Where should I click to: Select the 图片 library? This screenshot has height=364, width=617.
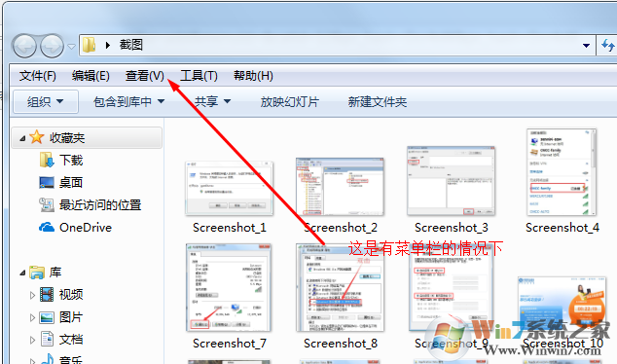coord(71,317)
